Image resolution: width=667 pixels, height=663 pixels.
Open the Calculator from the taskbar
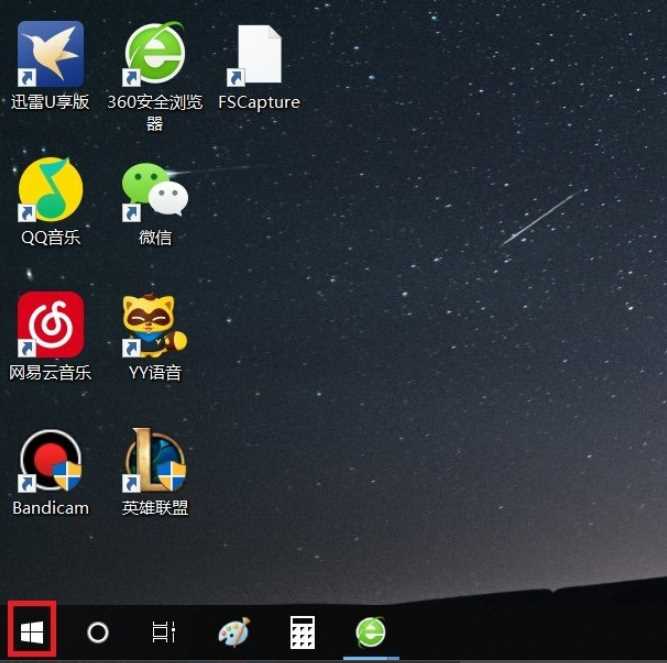[x=302, y=632]
